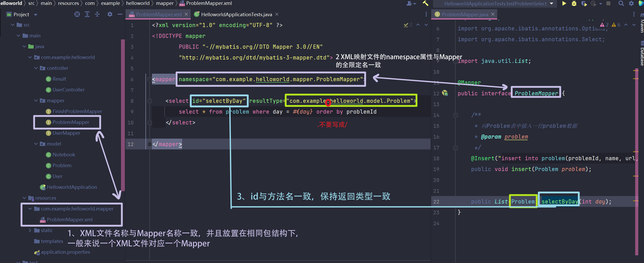Switch to ProblemMapper.java tab
Image resolution: width=644 pixels, height=263 pixels.
(x=465, y=14)
